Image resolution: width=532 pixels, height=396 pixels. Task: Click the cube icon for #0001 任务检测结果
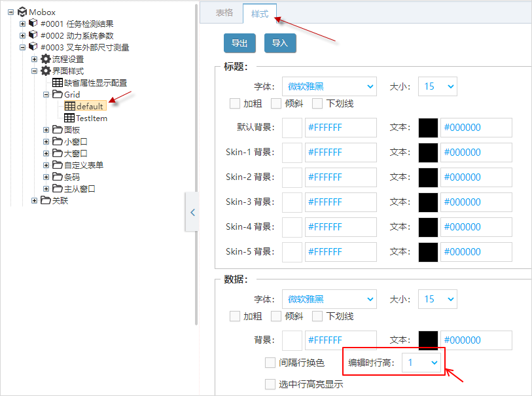33,24
